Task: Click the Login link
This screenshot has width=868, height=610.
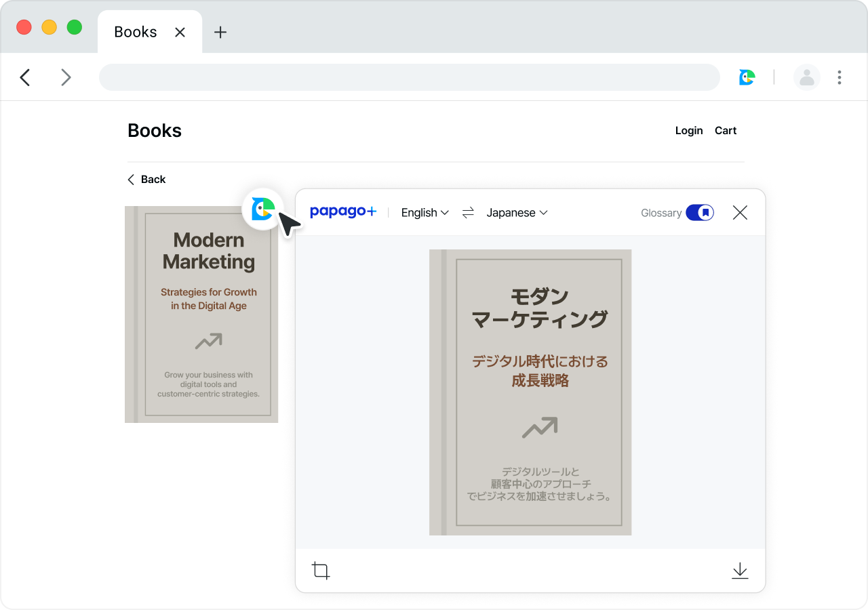Action: point(688,131)
